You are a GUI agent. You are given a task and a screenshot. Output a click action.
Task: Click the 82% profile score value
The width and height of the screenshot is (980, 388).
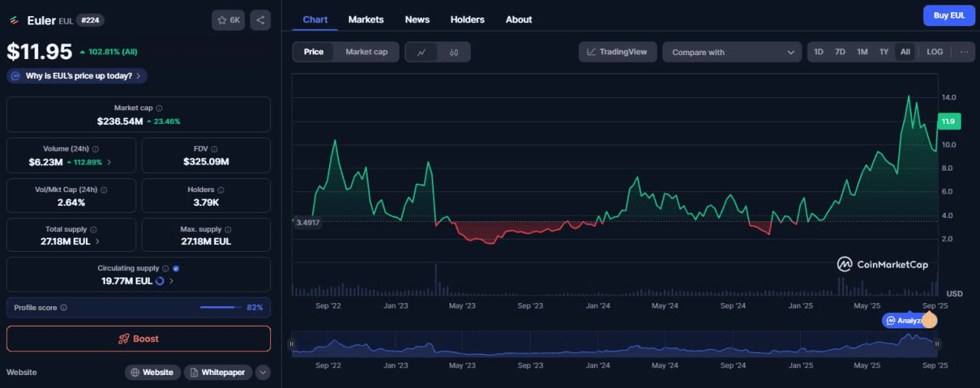pyautogui.click(x=255, y=308)
